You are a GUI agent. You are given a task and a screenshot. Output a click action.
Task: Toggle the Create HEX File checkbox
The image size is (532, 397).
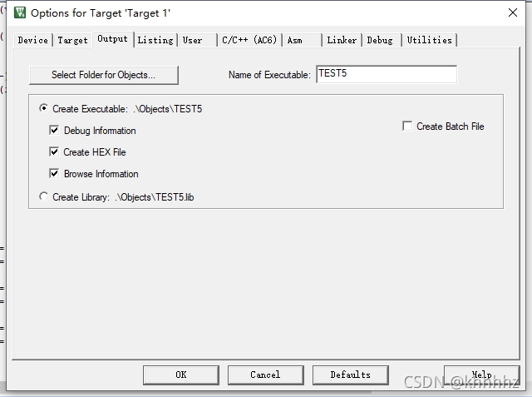54,151
